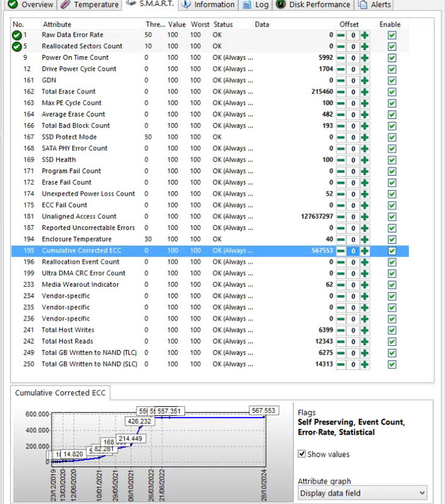Select the Total GB Written to NAND (TLC) row
Image resolution: width=445 pixels, height=504 pixels.
point(210,353)
